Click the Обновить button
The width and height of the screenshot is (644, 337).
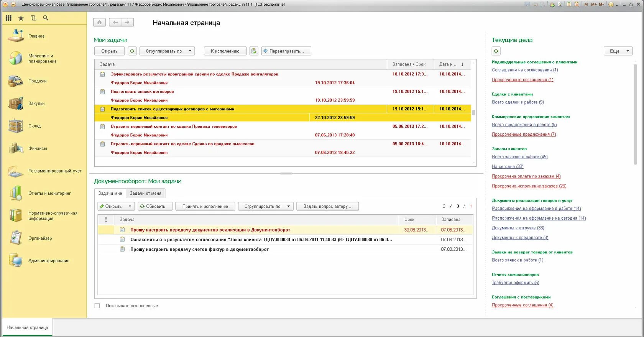(x=155, y=206)
